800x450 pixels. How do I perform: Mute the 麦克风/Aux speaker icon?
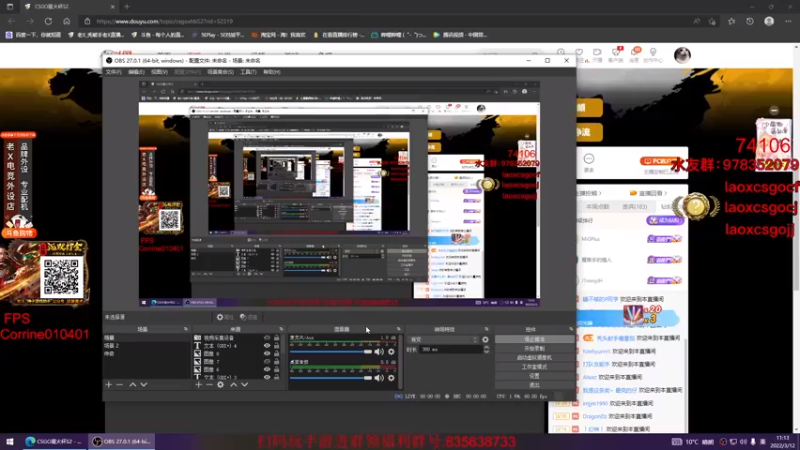tap(379, 352)
